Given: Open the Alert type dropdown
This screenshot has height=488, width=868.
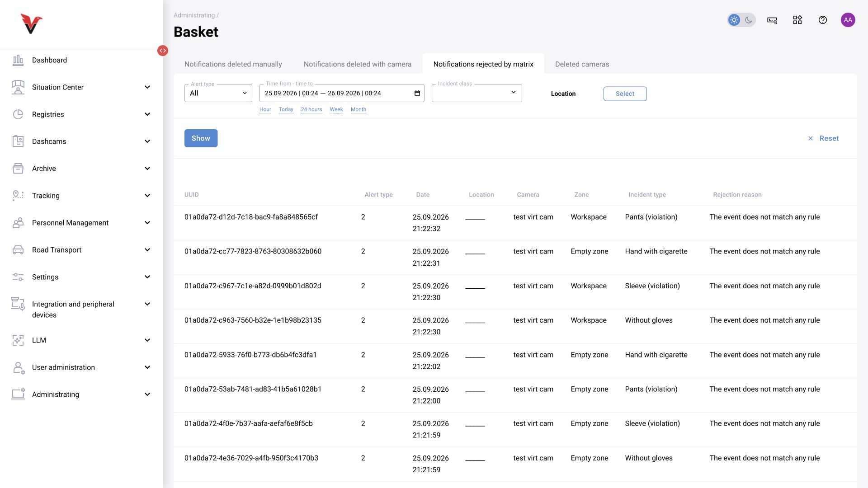Looking at the screenshot, I should pos(218,93).
